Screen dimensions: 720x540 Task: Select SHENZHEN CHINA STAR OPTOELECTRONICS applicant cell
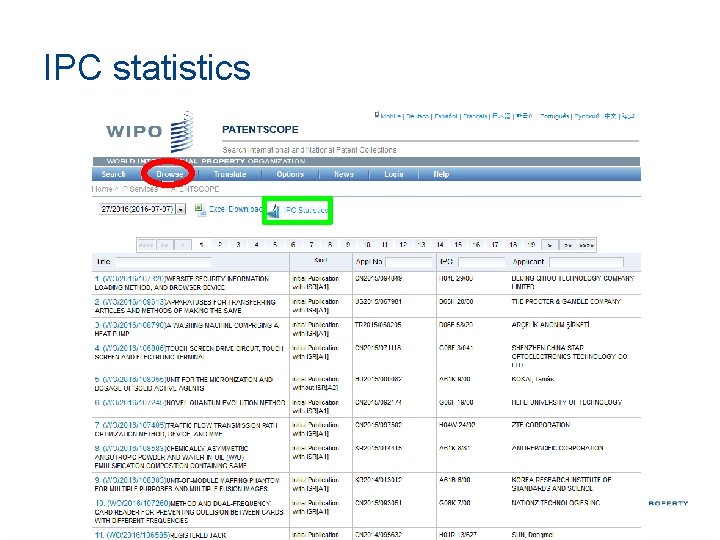[569, 356]
